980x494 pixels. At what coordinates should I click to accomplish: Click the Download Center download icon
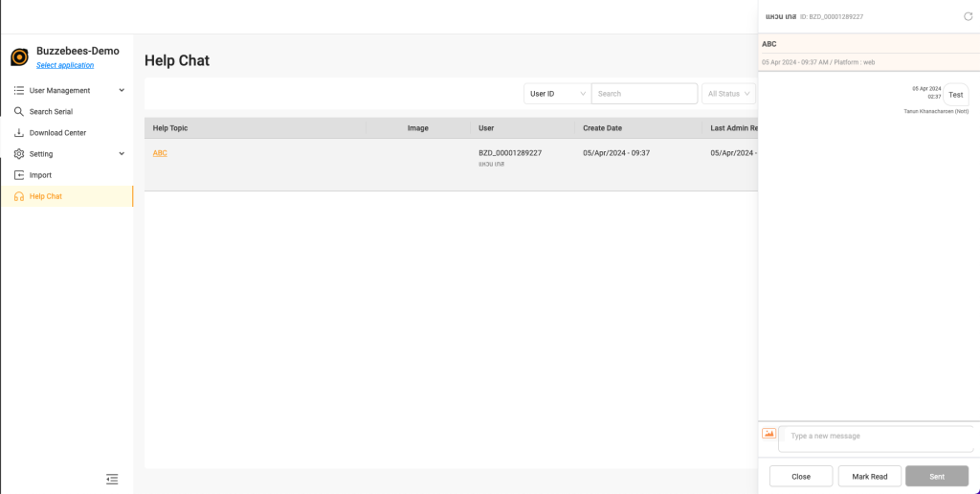(19, 133)
